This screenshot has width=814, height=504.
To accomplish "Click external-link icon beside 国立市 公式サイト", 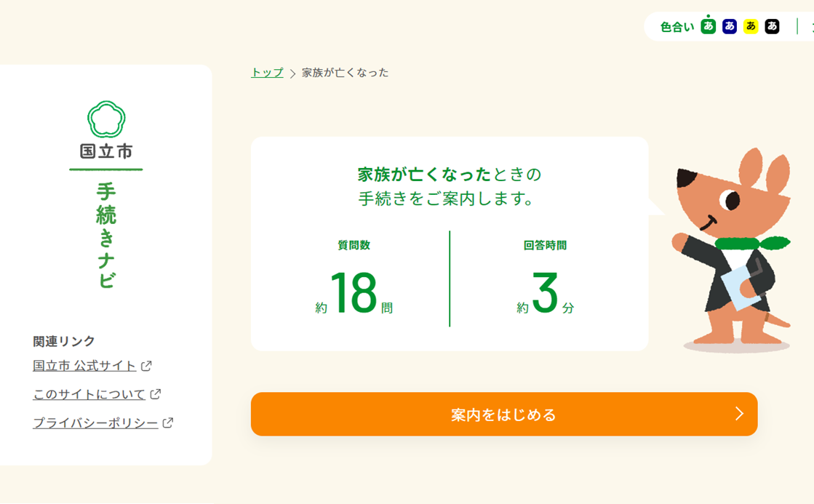I will pyautogui.click(x=146, y=366).
